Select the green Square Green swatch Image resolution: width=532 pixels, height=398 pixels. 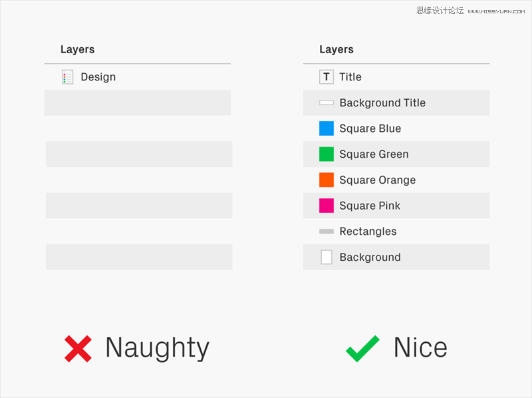(327, 154)
